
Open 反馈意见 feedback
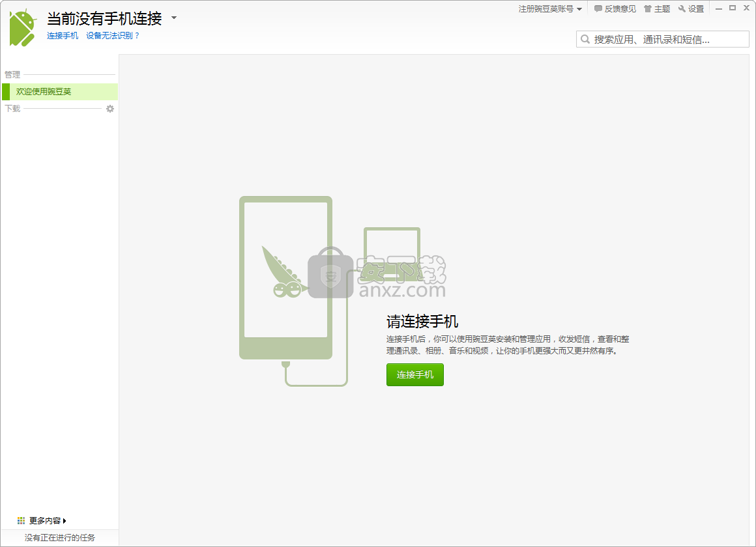point(615,8)
